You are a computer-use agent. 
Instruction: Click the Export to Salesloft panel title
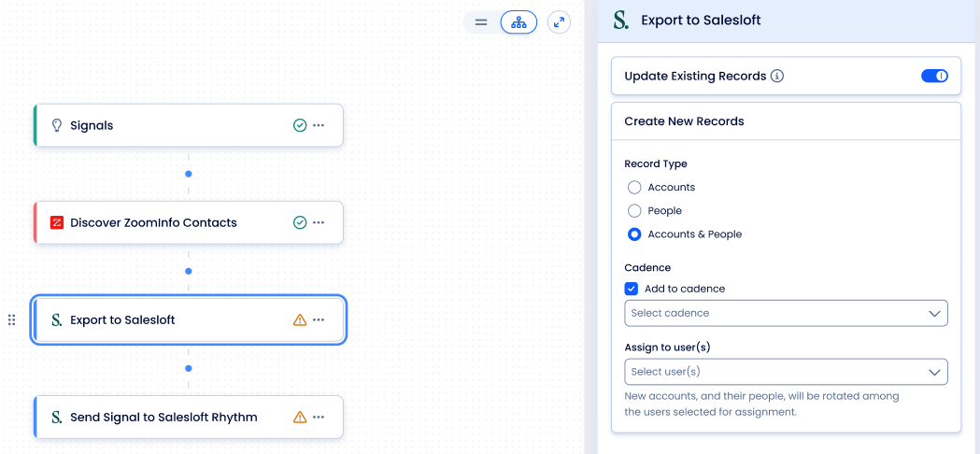[702, 21]
